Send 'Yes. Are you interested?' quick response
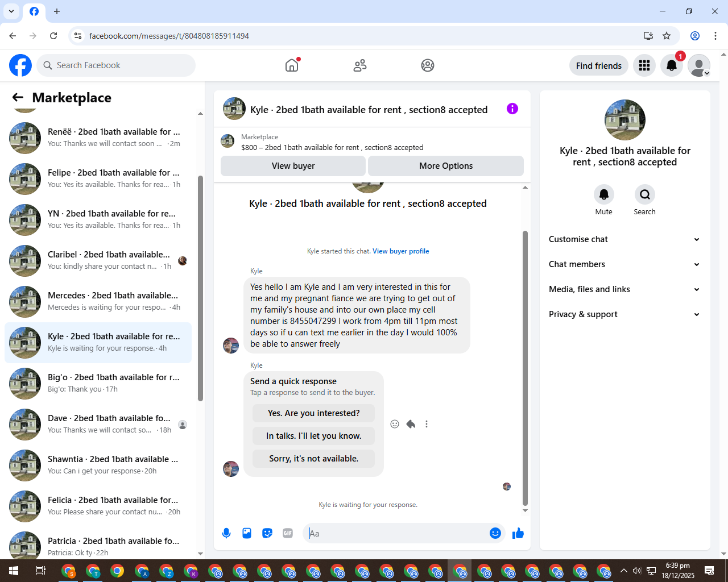Image resolution: width=728 pixels, height=582 pixels. 314,413
